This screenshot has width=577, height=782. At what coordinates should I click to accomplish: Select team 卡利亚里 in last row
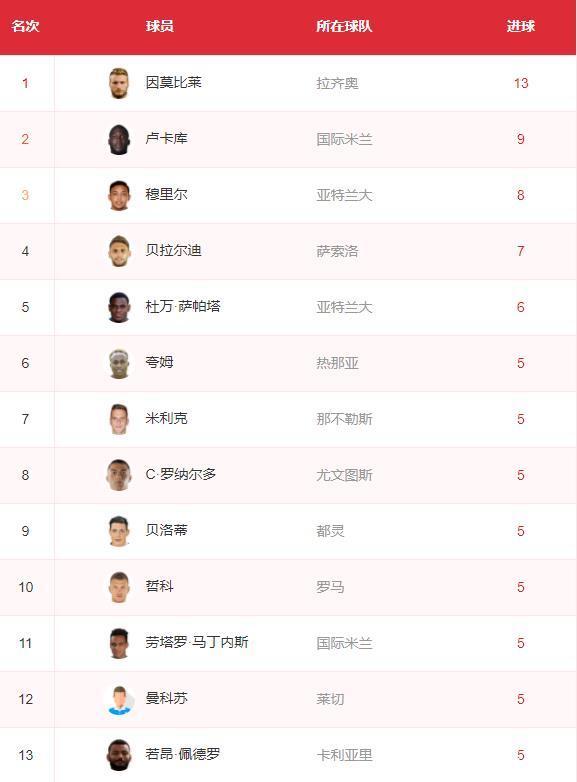[x=345, y=755]
